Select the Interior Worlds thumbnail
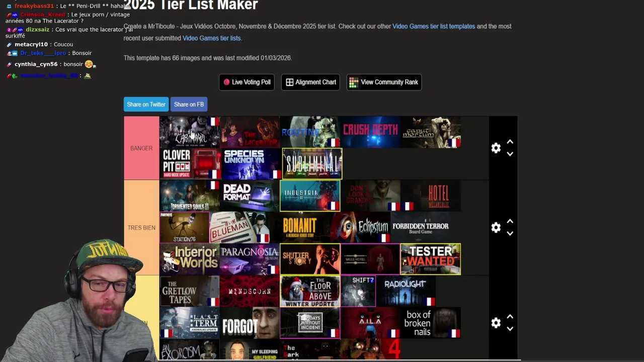The image size is (644, 362). (x=189, y=259)
